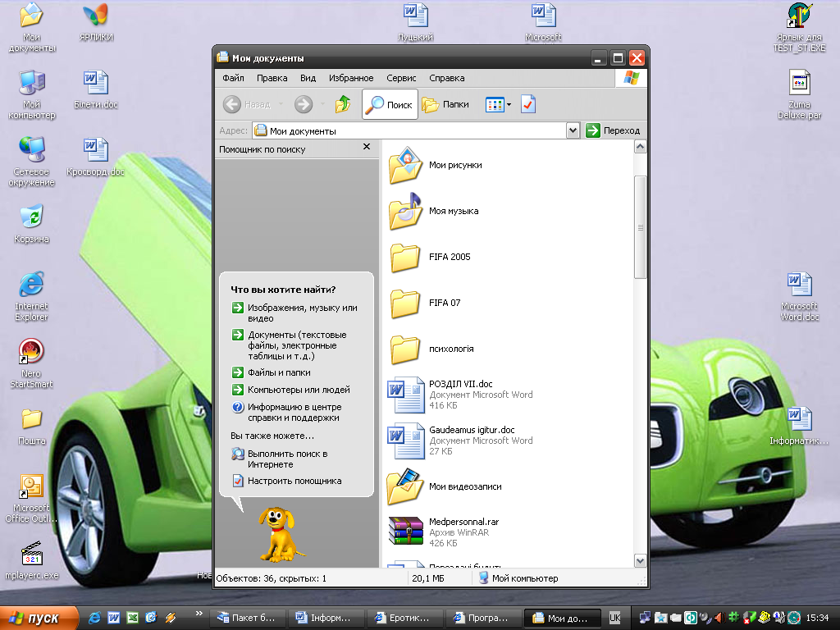Select the Корзина recycle bin icon
The image size is (840, 630).
[x=32, y=224]
